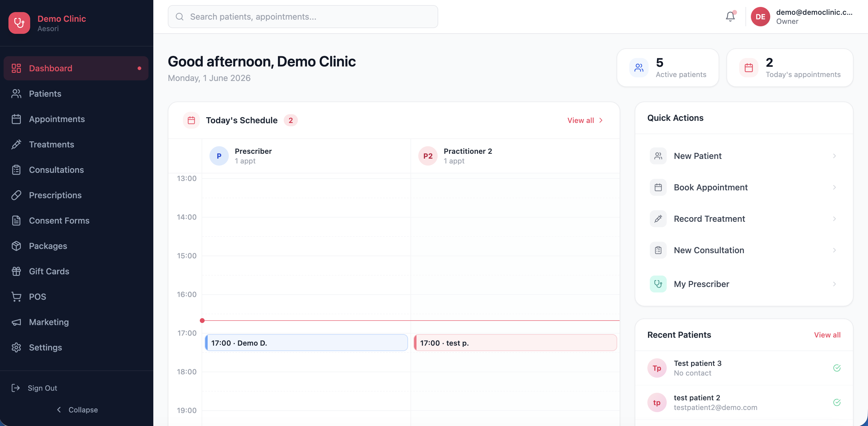The width and height of the screenshot is (868, 426).
Task: Open test patient 2 record
Action: (744, 402)
